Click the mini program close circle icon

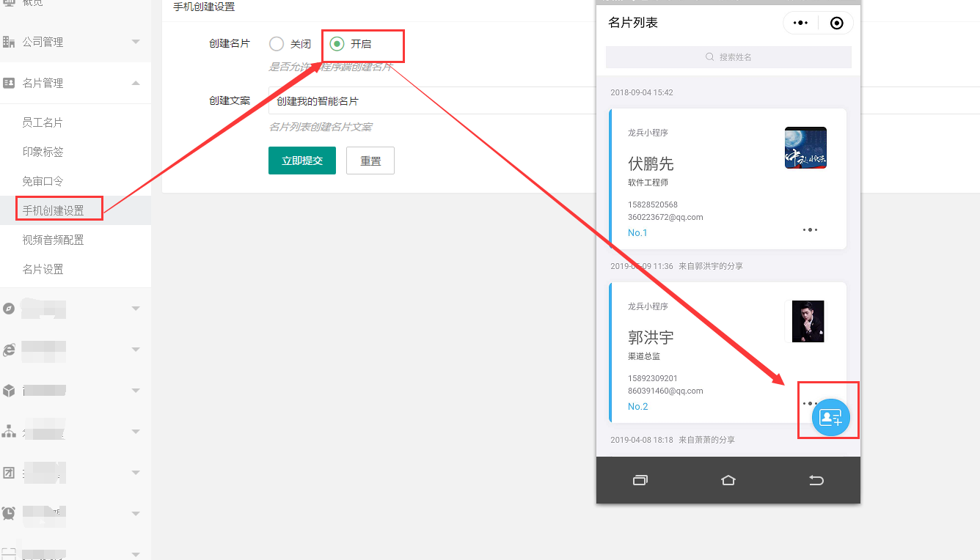(x=836, y=23)
